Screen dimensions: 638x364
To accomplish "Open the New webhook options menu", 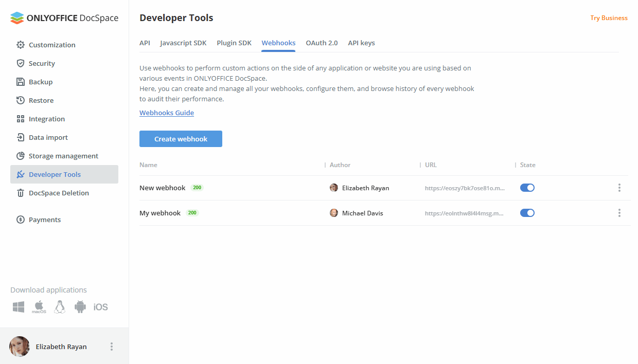I will [x=619, y=188].
